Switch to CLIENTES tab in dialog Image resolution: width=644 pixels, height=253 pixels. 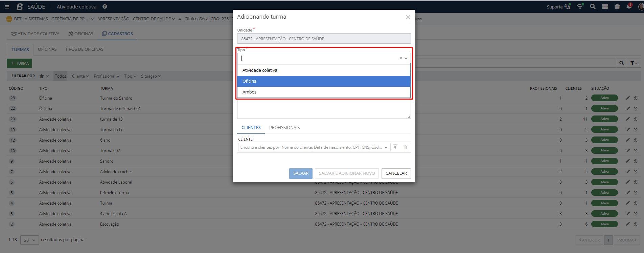[x=251, y=128]
